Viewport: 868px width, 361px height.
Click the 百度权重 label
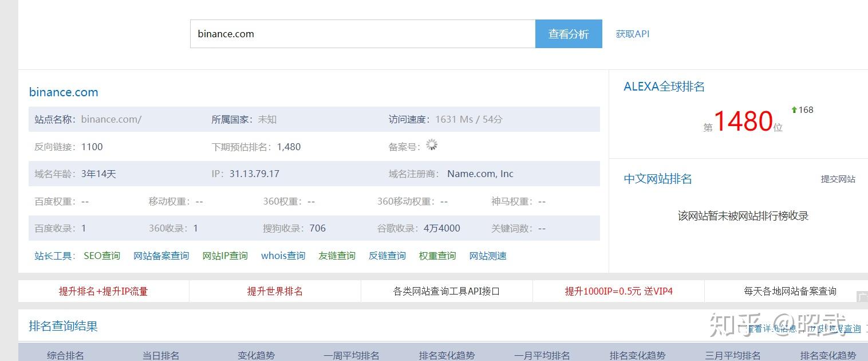point(55,201)
